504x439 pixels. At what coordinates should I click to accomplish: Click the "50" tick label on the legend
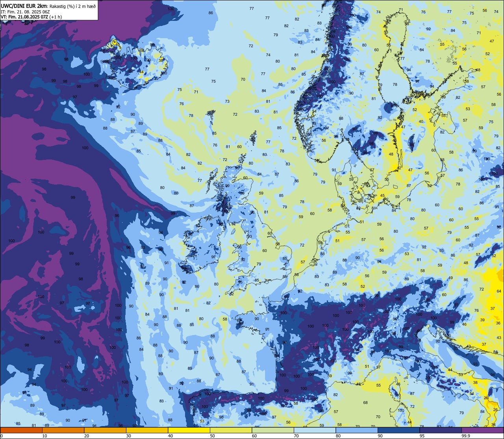(212, 436)
